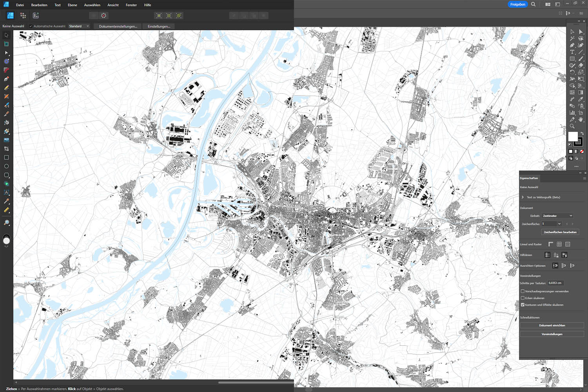
Task: Select the Move tool in Affinity's left toolbar
Action: coord(6,35)
